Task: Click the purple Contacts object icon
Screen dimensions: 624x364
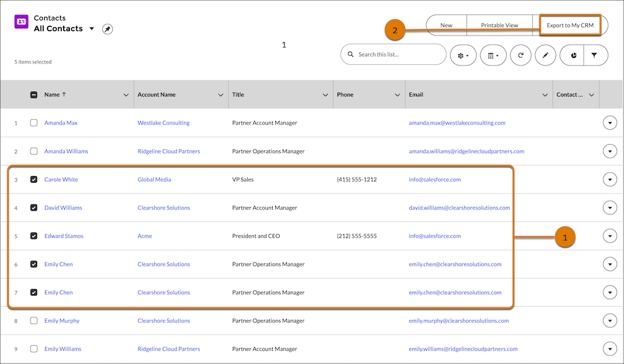Action: coord(21,21)
